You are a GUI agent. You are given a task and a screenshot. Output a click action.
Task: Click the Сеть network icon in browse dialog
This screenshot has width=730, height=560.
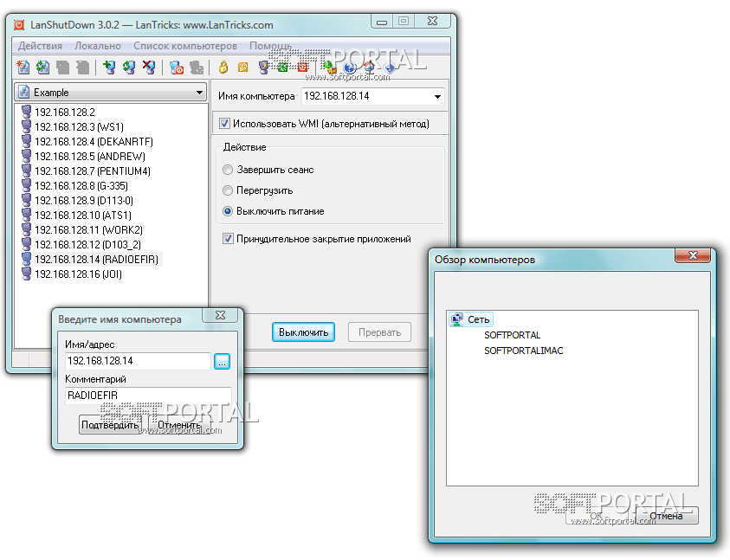point(456,319)
